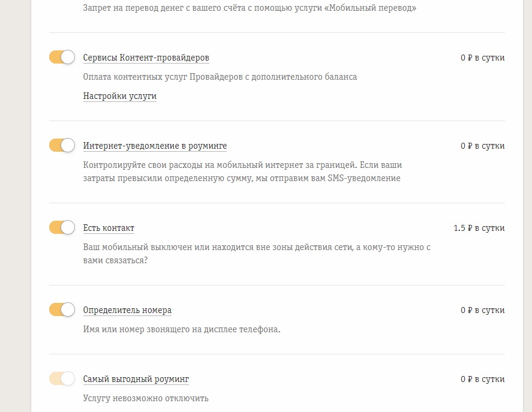Open the Определитель номера link

[127, 310]
